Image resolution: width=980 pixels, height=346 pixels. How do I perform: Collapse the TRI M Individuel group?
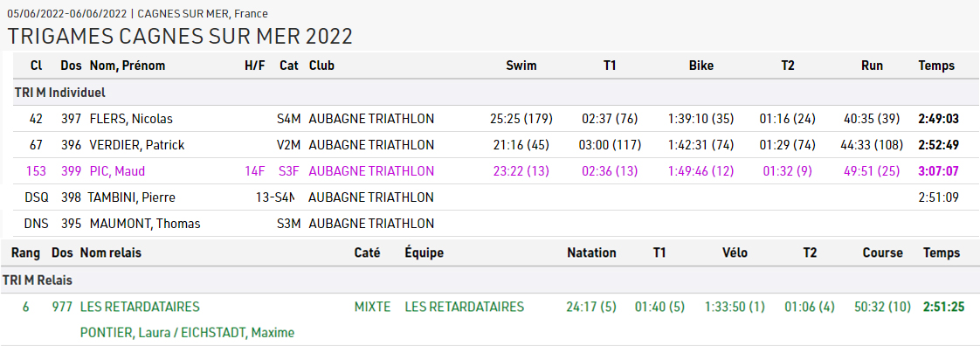pyautogui.click(x=59, y=93)
